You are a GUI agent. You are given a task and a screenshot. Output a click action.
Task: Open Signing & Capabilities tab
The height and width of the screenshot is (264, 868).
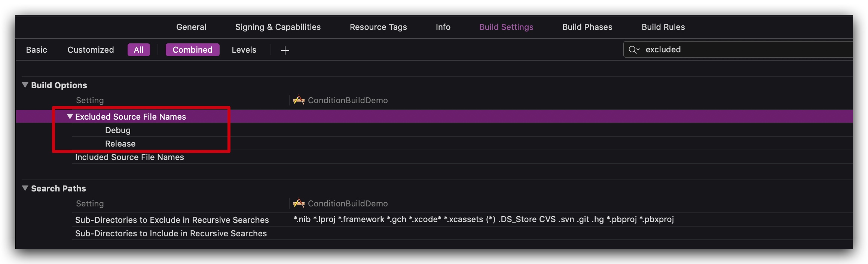click(x=278, y=27)
